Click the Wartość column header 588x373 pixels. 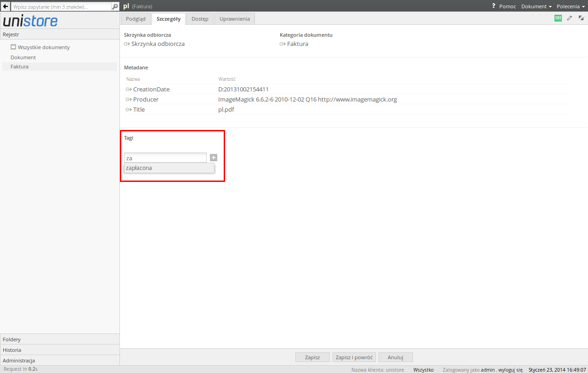227,79
